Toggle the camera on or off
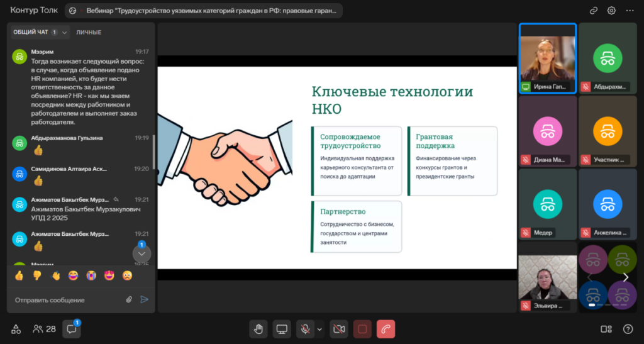644x344 pixels. (339, 329)
